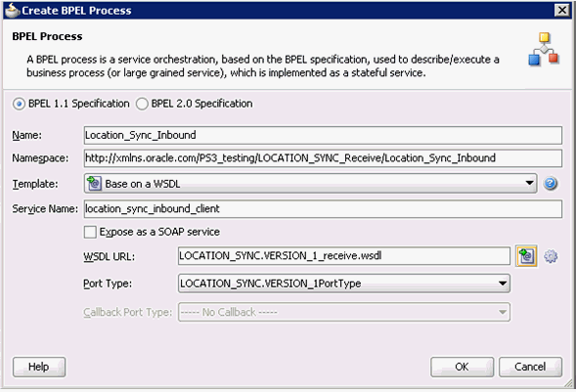Open the Template dropdown
The height and width of the screenshot is (392, 576).
310,184
